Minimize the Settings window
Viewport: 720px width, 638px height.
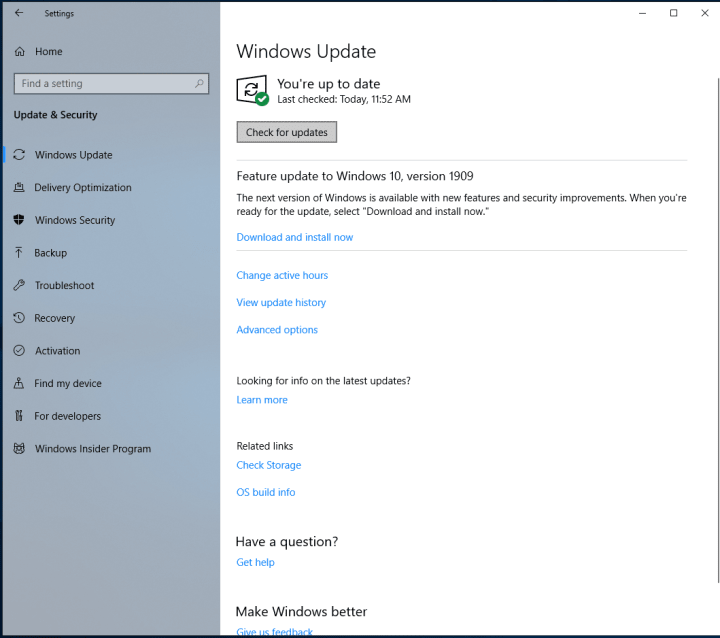click(x=642, y=13)
